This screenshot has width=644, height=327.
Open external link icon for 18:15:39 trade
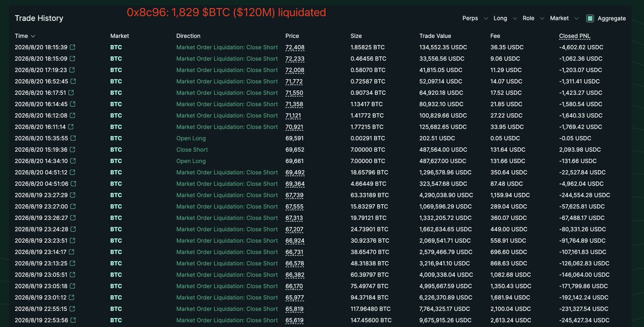tap(73, 47)
